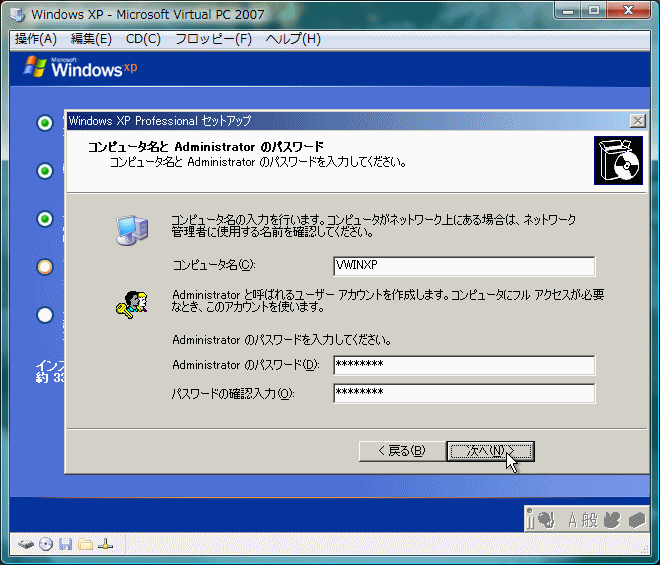This screenshot has width=660, height=565.
Task: Click the 戻る(B) button
Action: 402,451
